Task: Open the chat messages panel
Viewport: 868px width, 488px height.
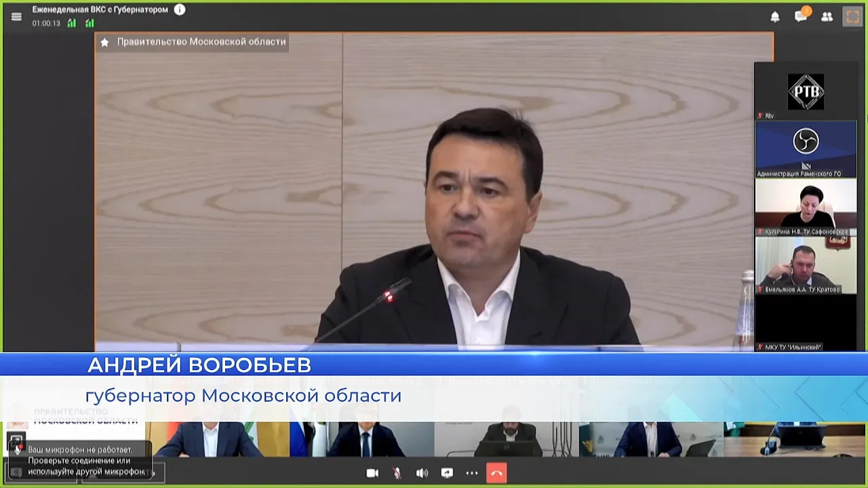Action: click(x=802, y=16)
